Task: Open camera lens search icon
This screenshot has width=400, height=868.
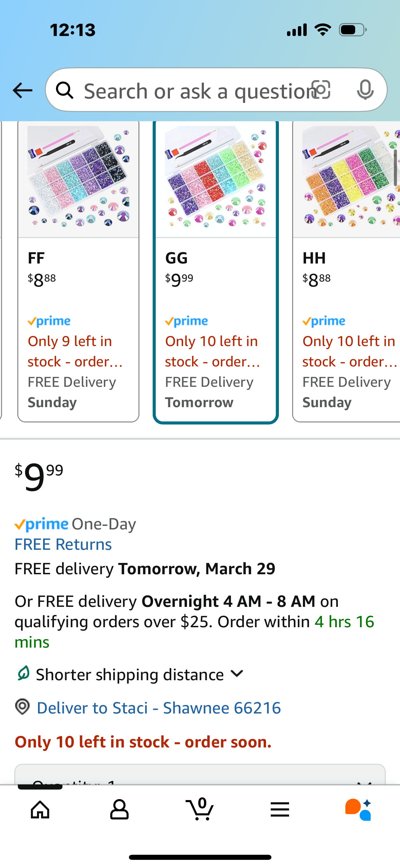Action: point(321,90)
